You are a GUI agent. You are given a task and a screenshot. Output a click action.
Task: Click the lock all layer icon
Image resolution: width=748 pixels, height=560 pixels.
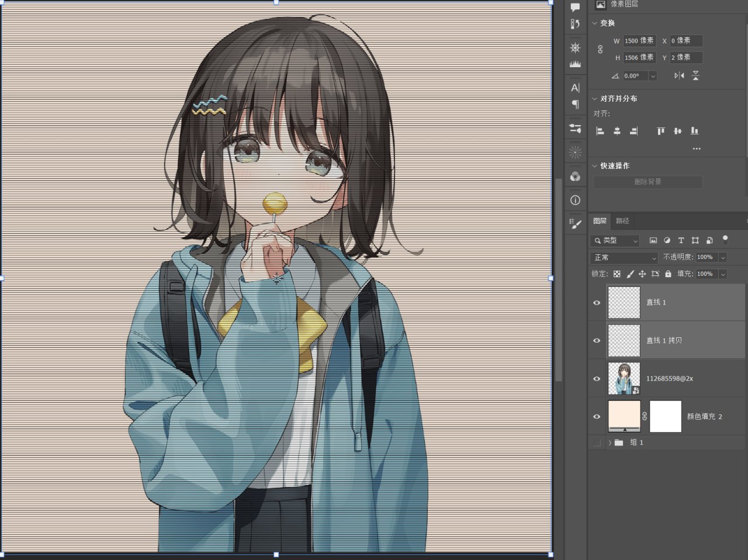coord(668,274)
